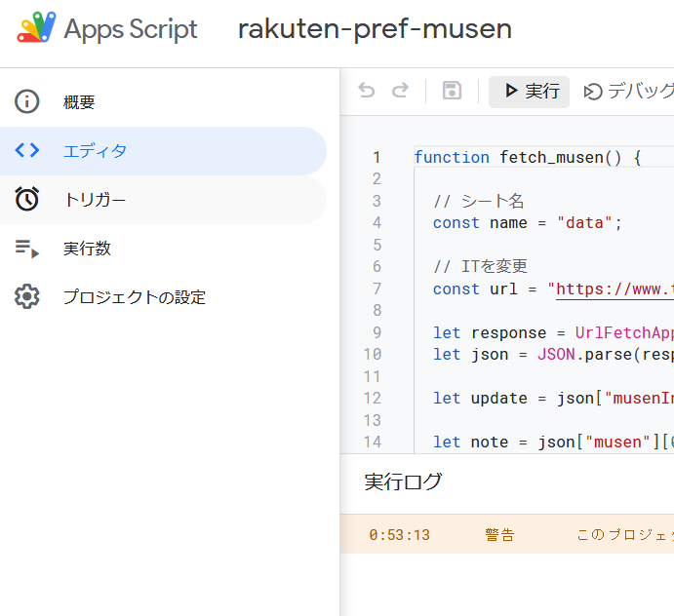
Task: Switch to エディタ in the sidebar
Action: point(163,151)
